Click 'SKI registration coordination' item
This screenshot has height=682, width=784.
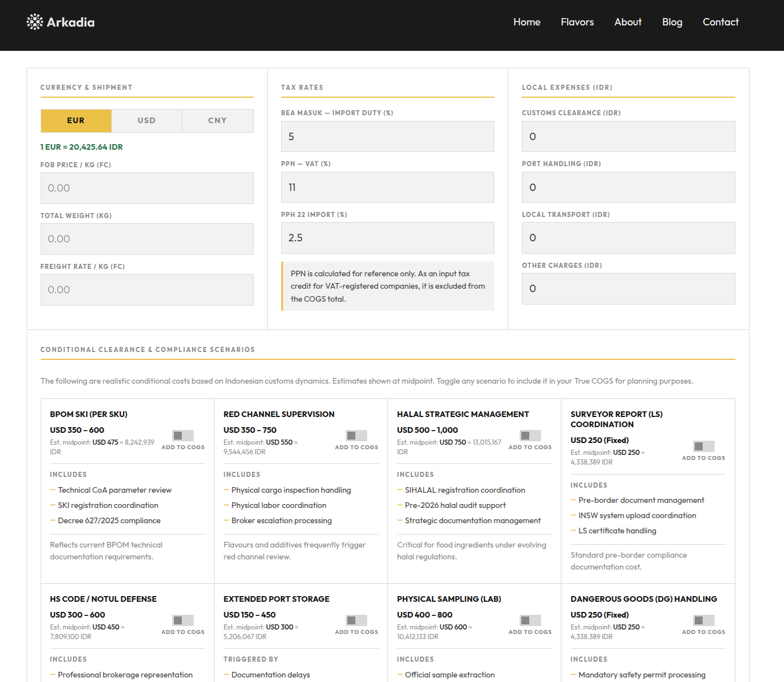pos(108,505)
